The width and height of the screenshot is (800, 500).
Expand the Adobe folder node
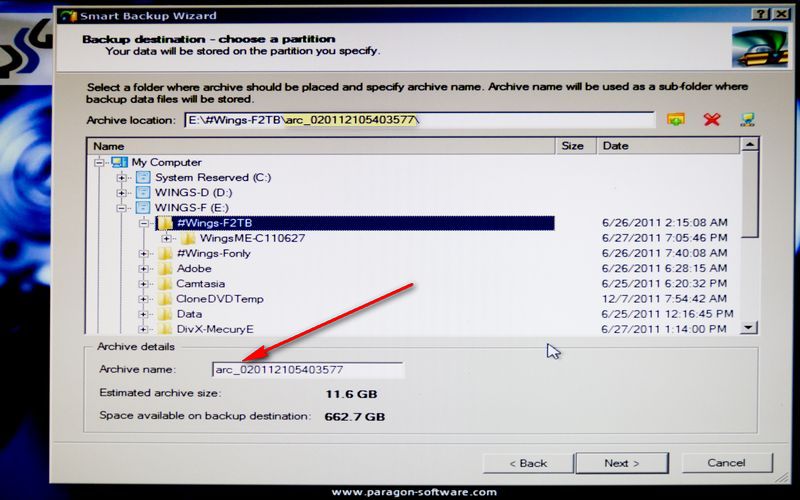click(x=144, y=269)
